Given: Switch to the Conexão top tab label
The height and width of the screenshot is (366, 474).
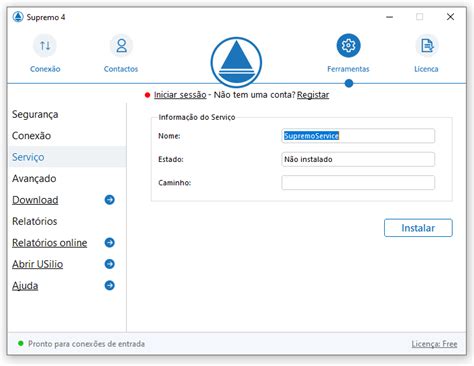Looking at the screenshot, I should coord(45,69).
